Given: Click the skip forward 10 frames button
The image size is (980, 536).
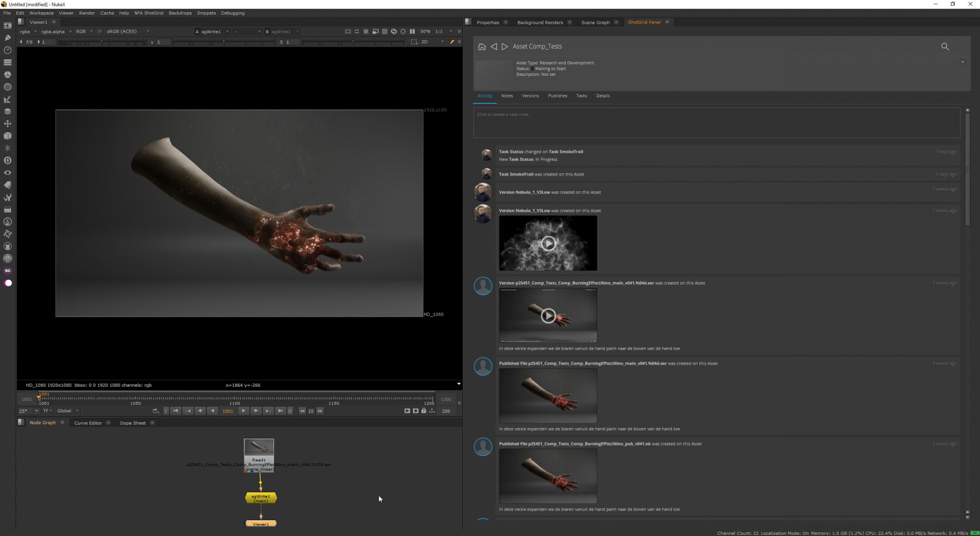Looking at the screenshot, I should (x=320, y=411).
